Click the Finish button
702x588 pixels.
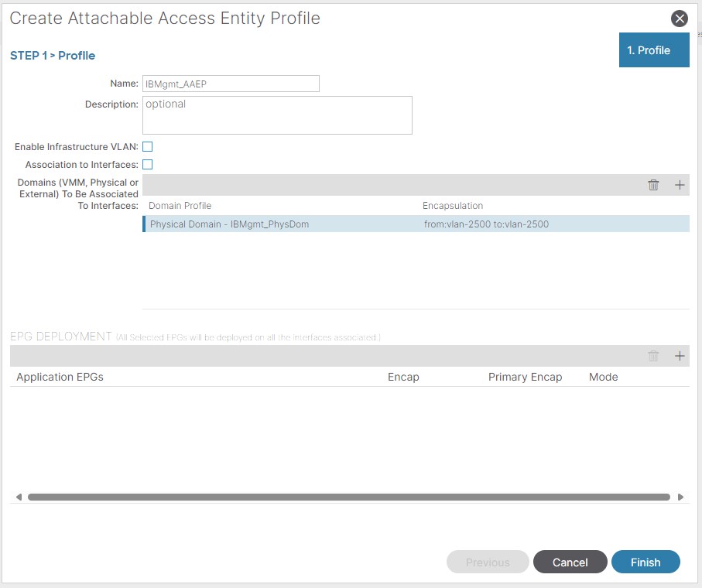(x=645, y=562)
